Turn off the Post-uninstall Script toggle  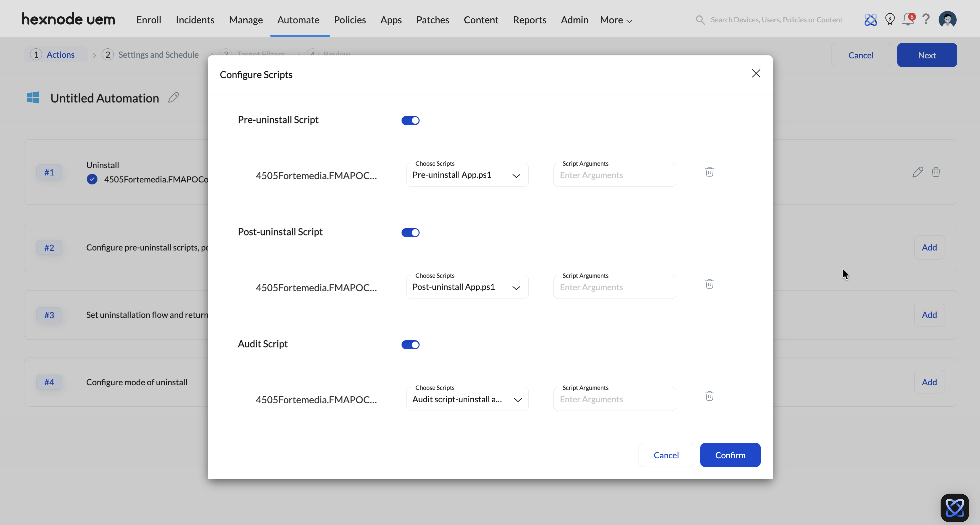(410, 233)
